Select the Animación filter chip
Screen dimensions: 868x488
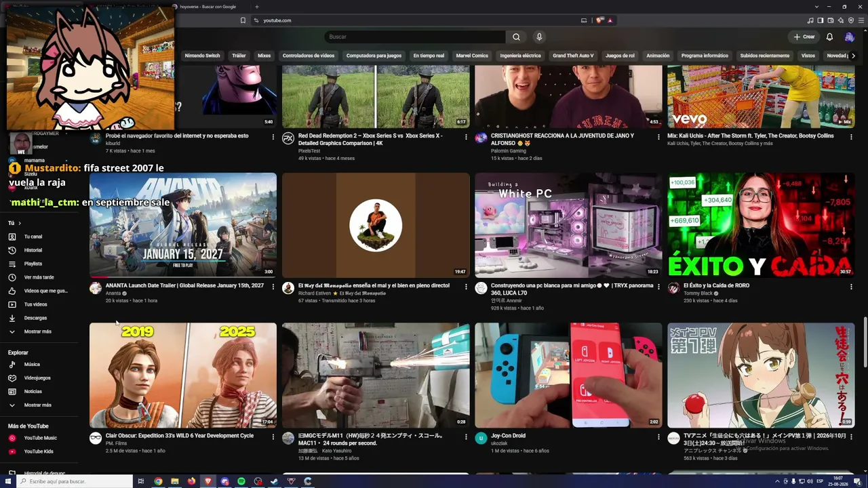pos(658,56)
